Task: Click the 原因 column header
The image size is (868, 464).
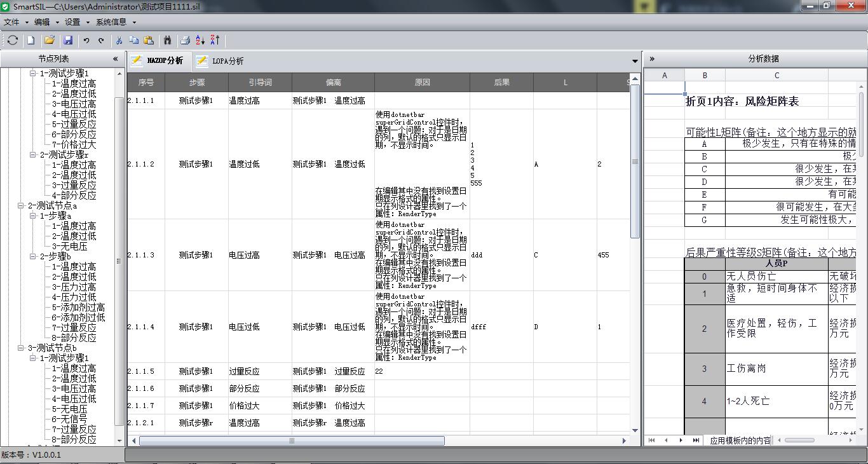Action: pos(422,82)
